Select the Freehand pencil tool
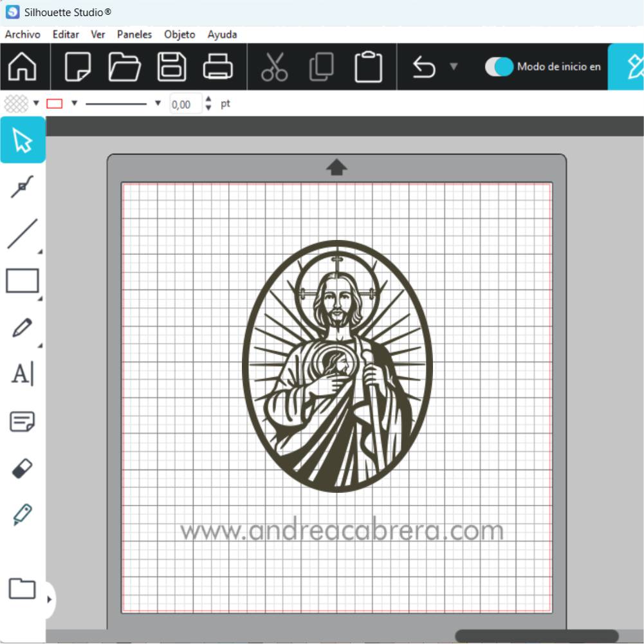This screenshot has width=644, height=644. (x=23, y=327)
